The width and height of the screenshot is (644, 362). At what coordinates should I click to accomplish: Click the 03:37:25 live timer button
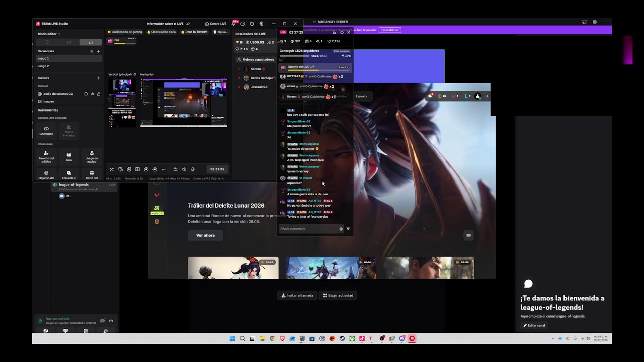click(x=217, y=169)
